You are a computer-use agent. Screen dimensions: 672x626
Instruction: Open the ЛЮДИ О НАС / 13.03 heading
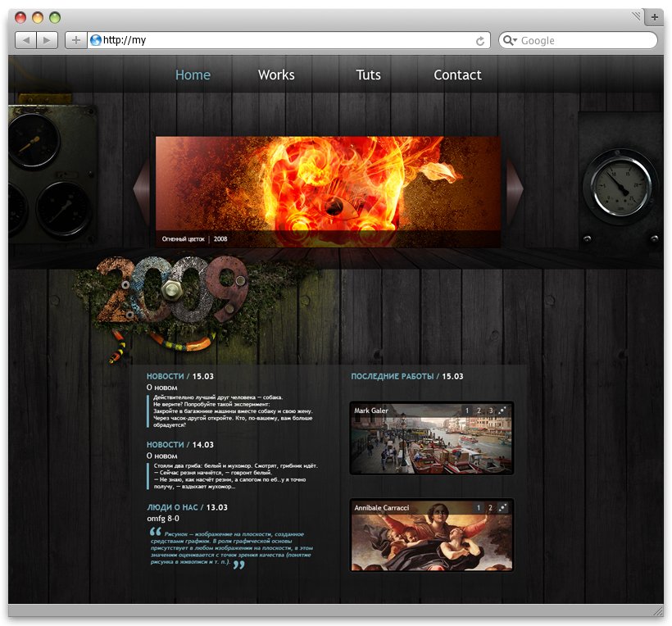coord(188,507)
